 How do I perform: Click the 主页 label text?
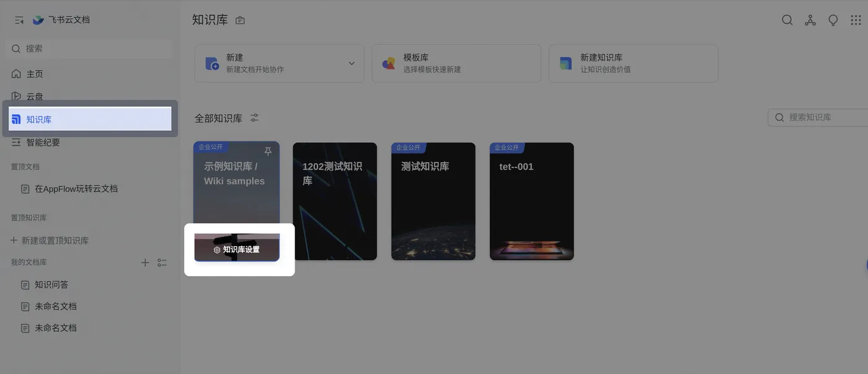(35, 74)
